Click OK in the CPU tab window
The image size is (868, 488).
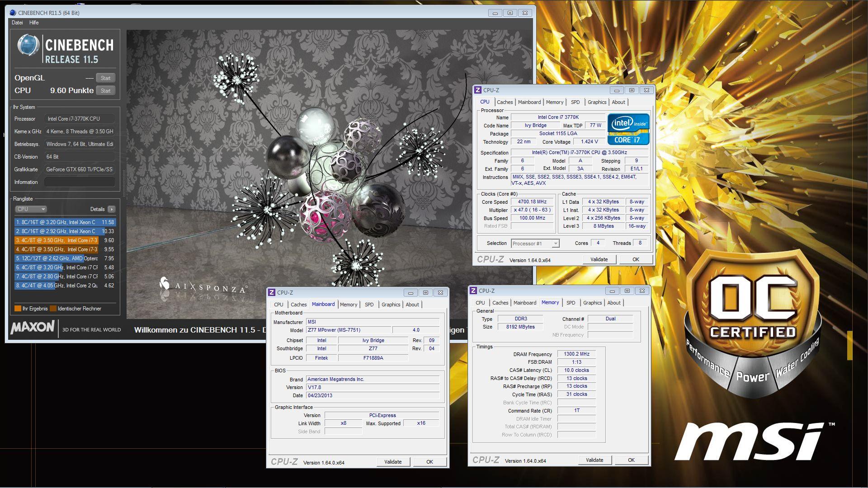(636, 259)
